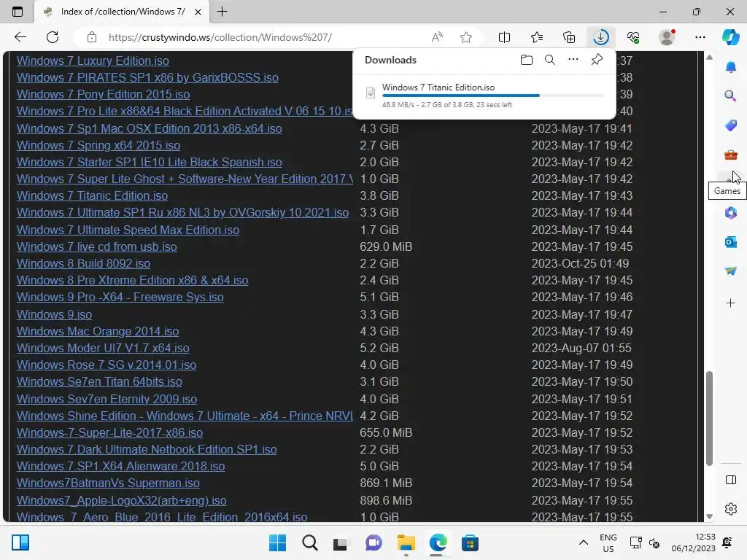
Task: Open Favorites list icon
Action: [536, 37]
